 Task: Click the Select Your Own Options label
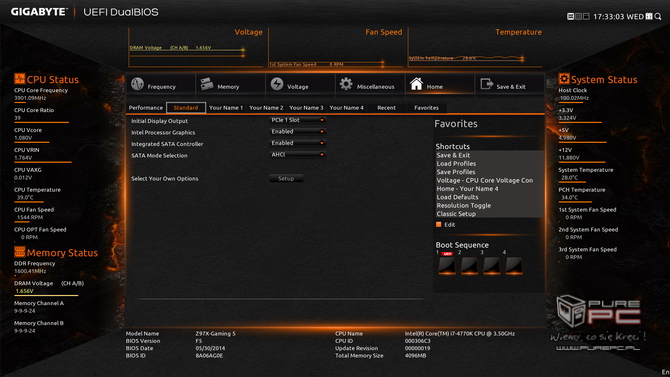(x=165, y=179)
